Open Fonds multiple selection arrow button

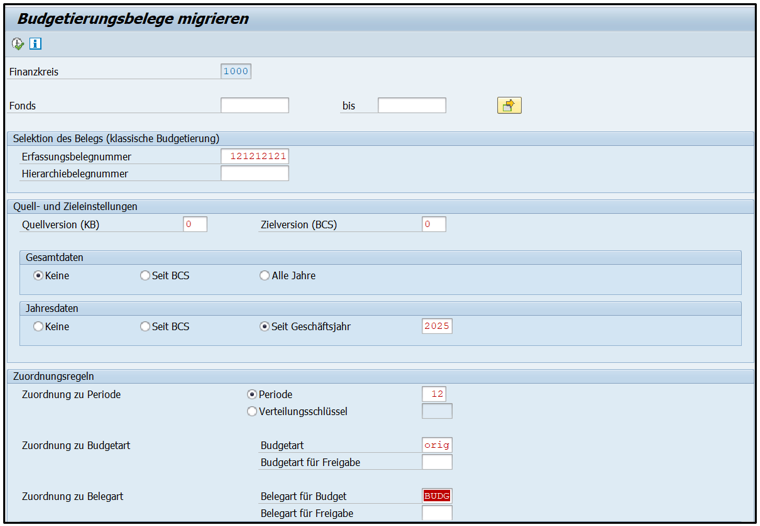click(x=509, y=105)
